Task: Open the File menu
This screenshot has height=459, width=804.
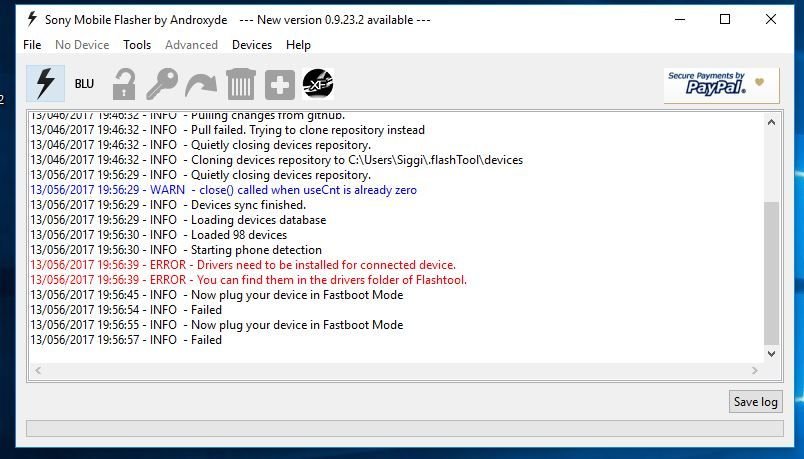Action: 32,45
